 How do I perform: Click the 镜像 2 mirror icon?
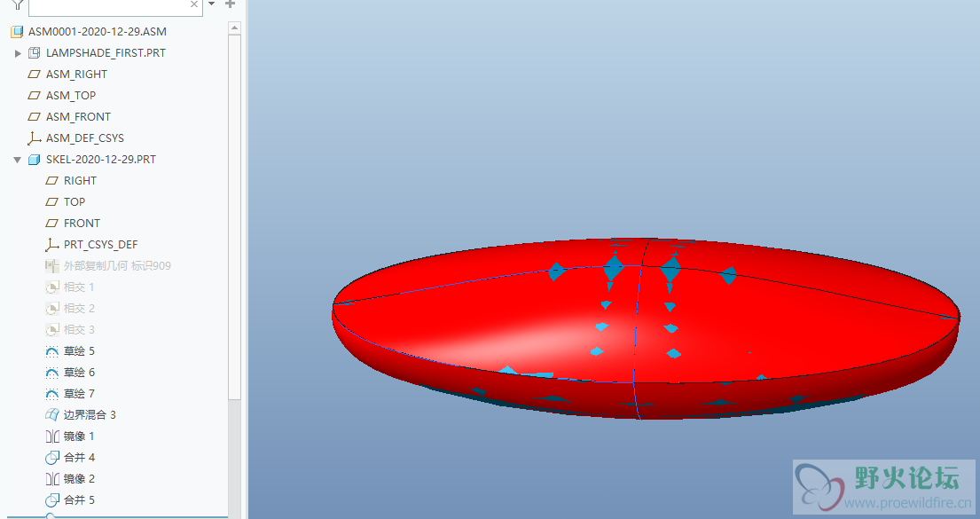click(51, 479)
